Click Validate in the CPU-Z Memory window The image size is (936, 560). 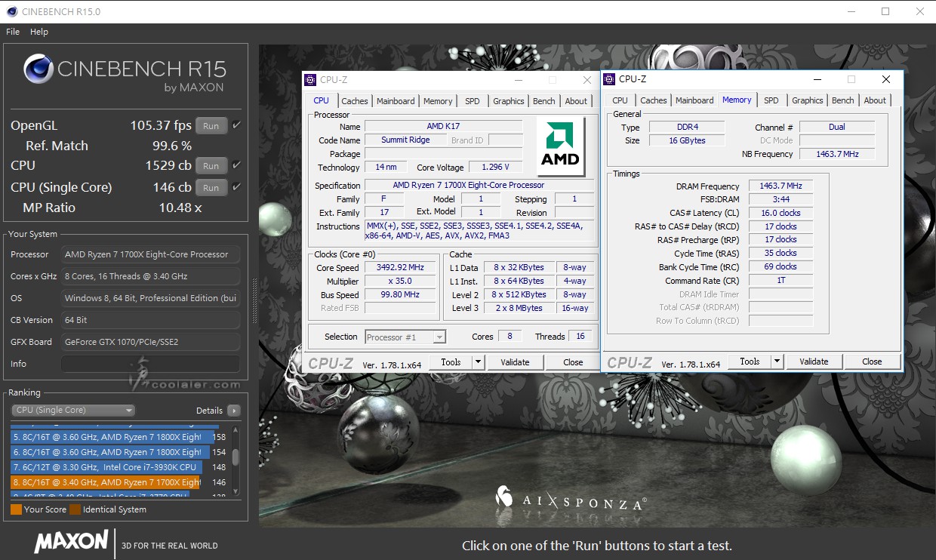[x=814, y=362]
